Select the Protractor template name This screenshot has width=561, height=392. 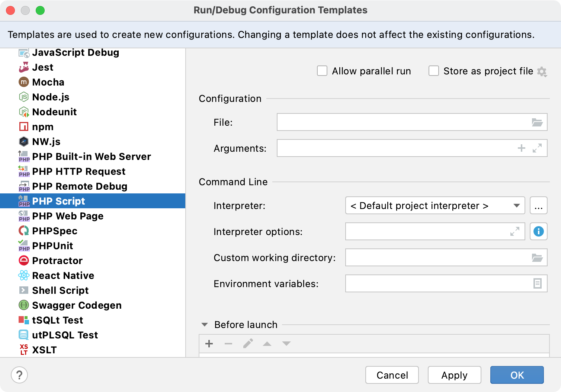tap(57, 261)
